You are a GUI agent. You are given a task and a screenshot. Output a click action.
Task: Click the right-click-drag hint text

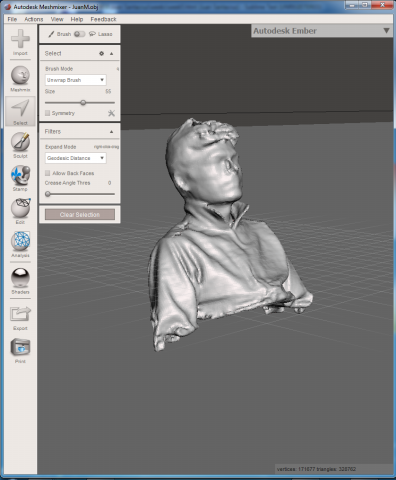point(106,147)
